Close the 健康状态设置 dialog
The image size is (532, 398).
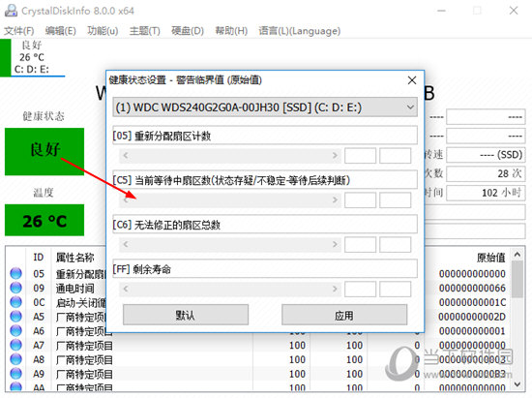tap(412, 80)
